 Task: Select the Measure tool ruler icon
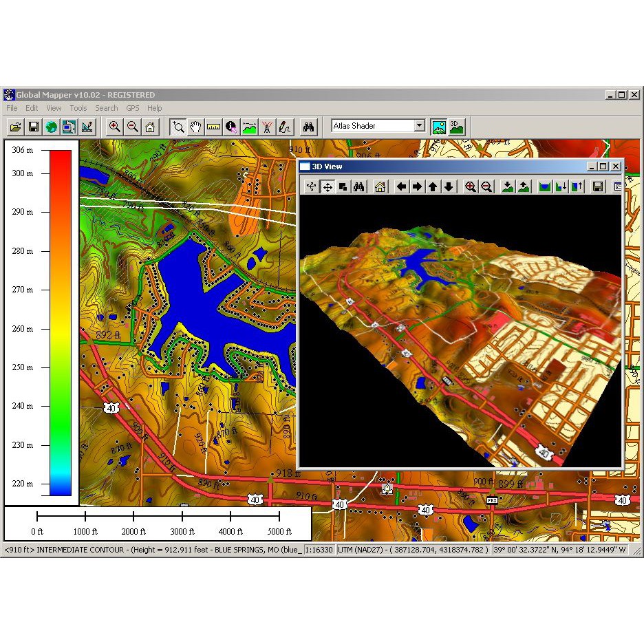point(213,127)
